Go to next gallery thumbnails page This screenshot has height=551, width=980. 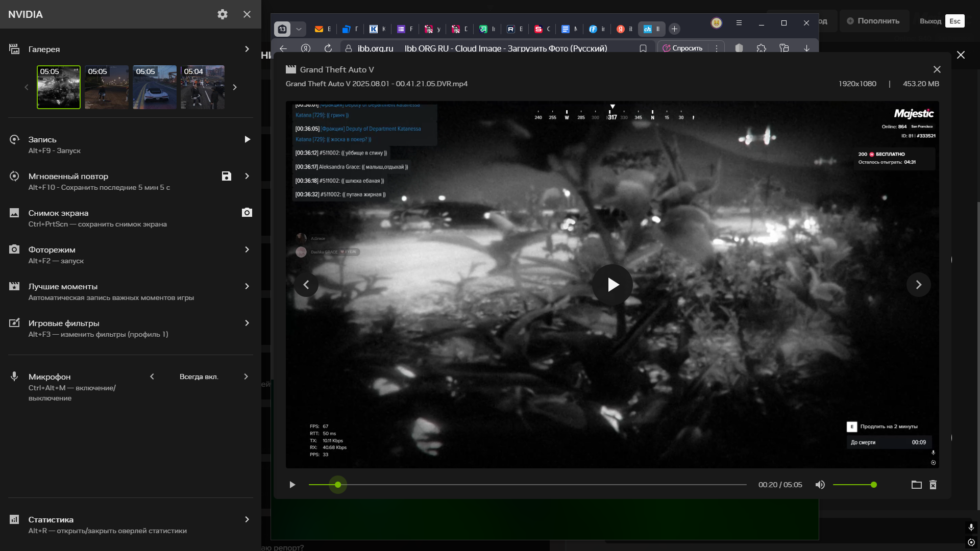click(x=235, y=87)
